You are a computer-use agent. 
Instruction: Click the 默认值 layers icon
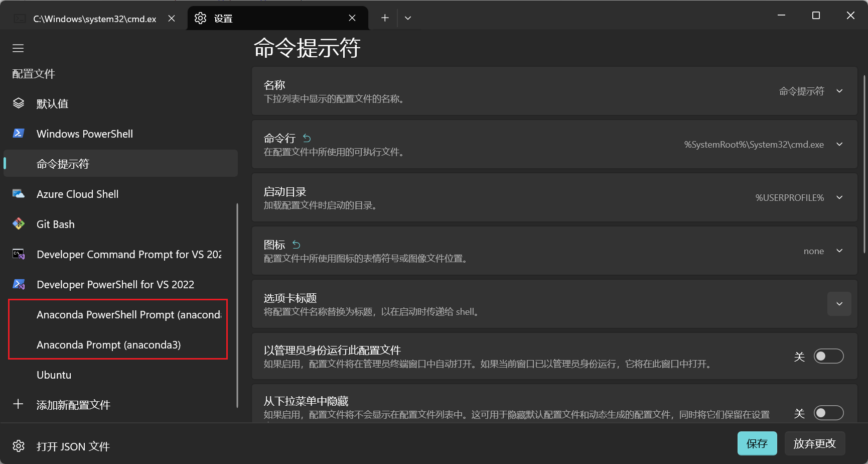(19, 103)
